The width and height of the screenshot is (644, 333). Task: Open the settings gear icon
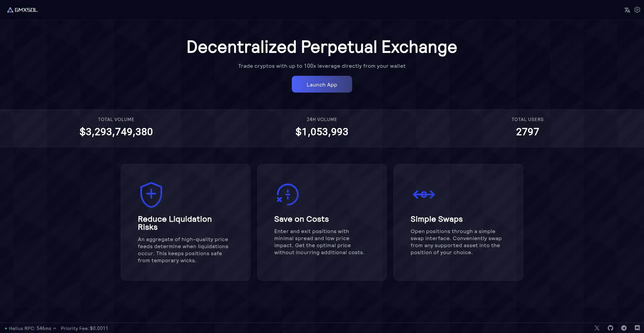click(x=637, y=10)
